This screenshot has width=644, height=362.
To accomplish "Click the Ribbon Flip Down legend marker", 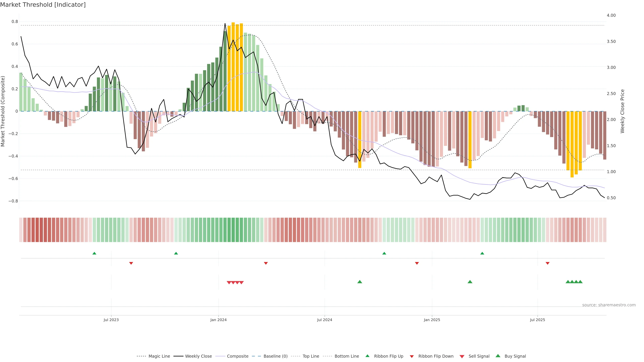I will tap(412, 356).
